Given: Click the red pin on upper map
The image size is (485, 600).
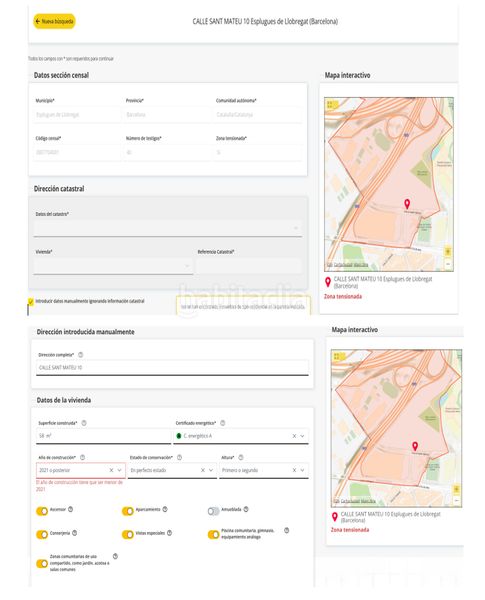Looking at the screenshot, I should pyautogui.click(x=407, y=204).
